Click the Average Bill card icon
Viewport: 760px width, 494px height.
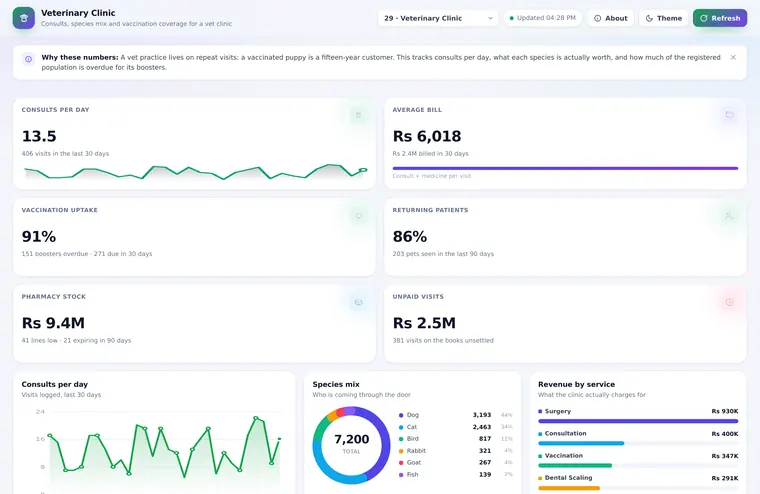click(x=729, y=115)
